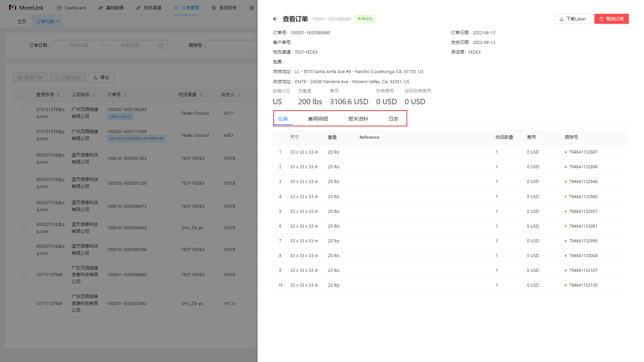Sort by the 订单号 column arrows
The height and width of the screenshot is (362, 644).
[x=125, y=95]
